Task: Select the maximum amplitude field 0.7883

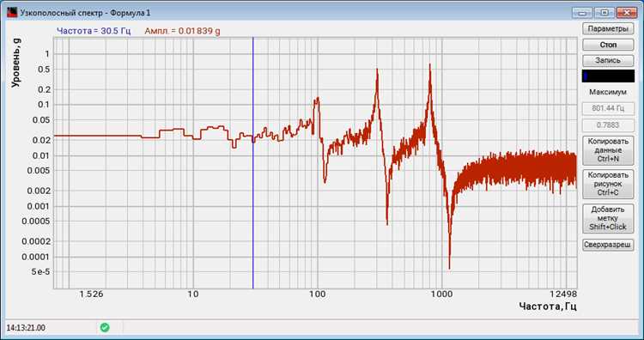Action: tap(608, 125)
